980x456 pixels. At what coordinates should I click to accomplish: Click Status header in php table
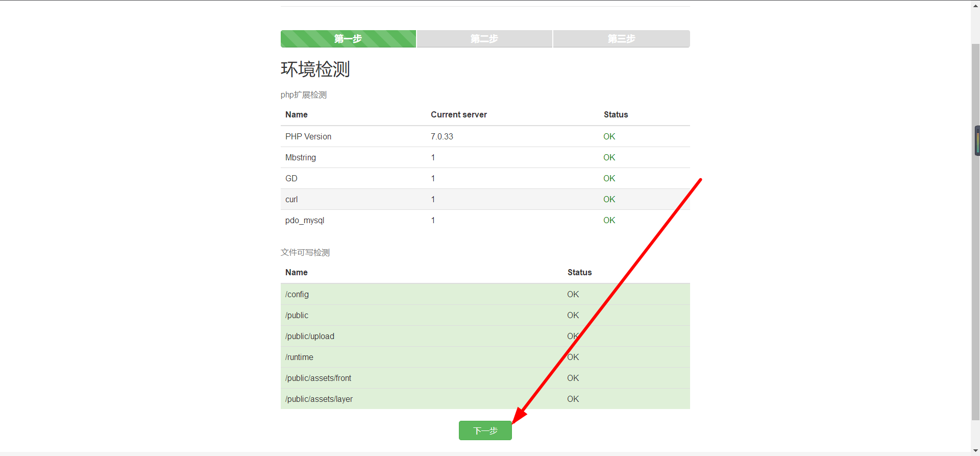(616, 114)
